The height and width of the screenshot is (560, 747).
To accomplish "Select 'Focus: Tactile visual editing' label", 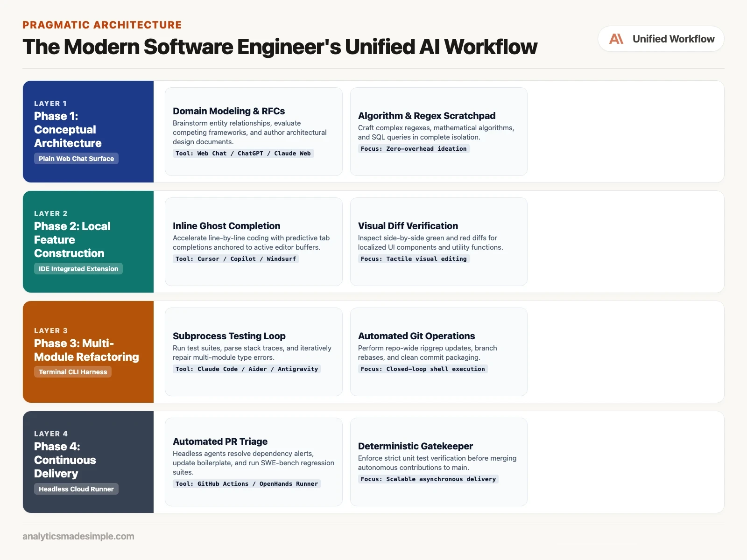I will 414,259.
